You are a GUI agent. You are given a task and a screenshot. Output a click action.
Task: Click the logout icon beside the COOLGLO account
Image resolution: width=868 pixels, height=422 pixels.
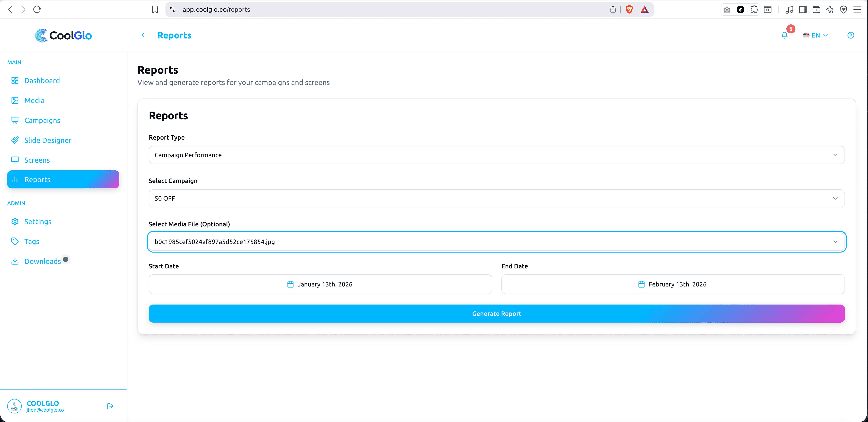110,406
